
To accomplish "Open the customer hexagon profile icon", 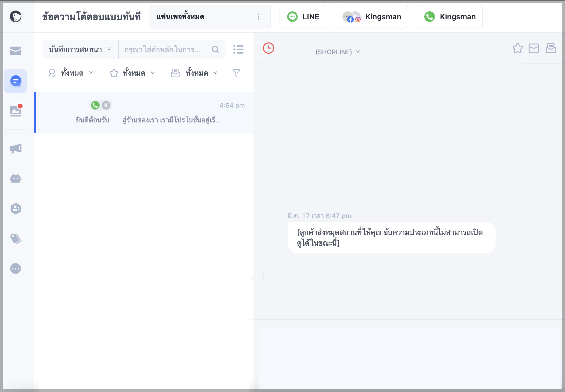I will coord(16,208).
